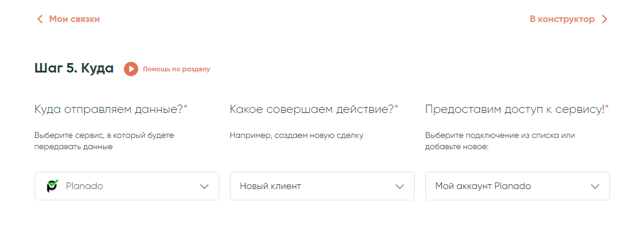Expand the Мой аккаунт Planado connection dropdown
This screenshot has height=239, width=644.
click(x=517, y=186)
